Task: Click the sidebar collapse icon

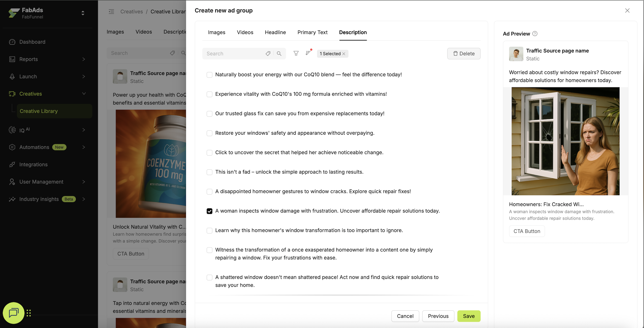Action: 111,12
